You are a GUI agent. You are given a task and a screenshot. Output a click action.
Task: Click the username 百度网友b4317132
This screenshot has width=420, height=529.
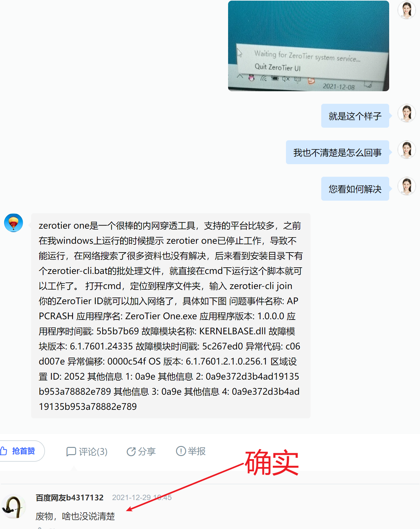(70, 498)
